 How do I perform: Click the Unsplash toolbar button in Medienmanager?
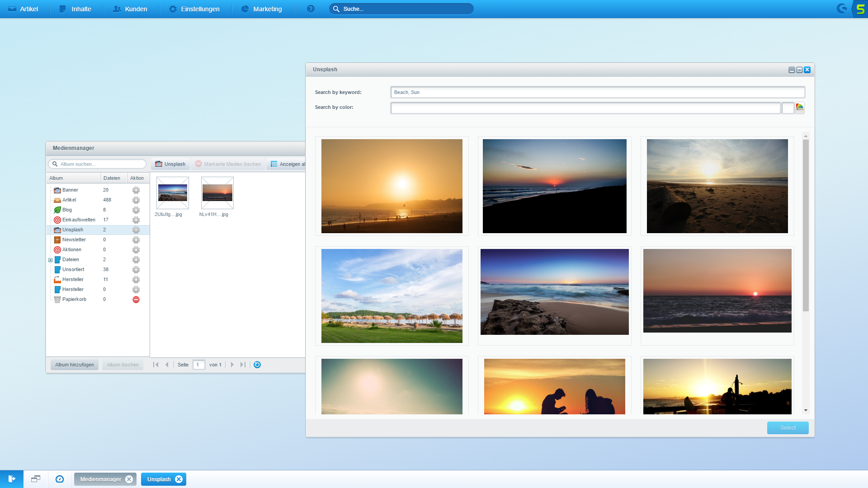point(170,164)
